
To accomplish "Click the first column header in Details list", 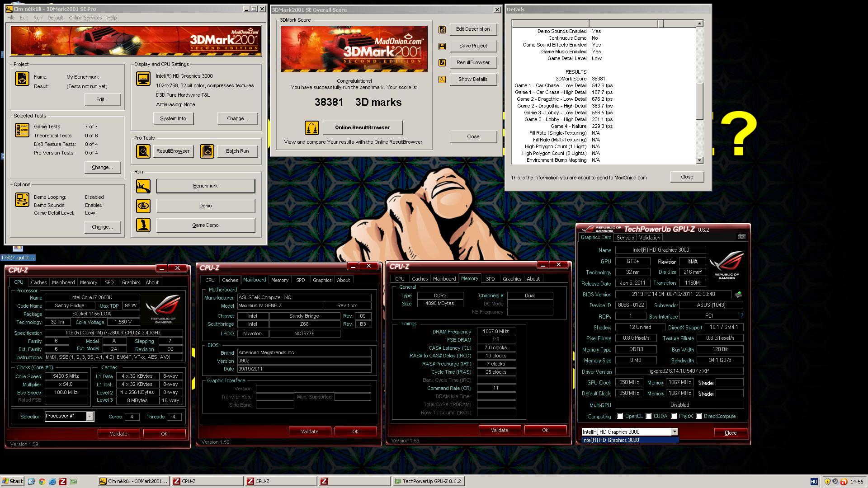I will pyautogui.click(x=550, y=24).
